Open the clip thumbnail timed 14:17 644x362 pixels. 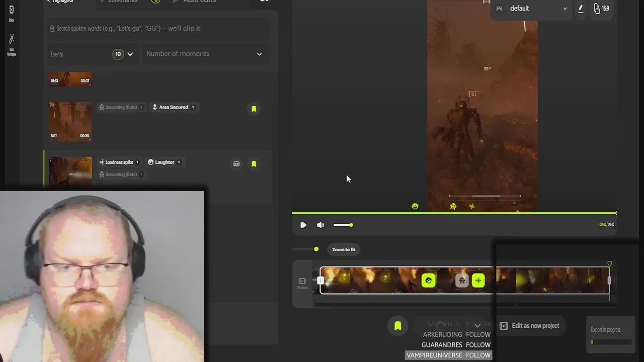click(x=70, y=121)
